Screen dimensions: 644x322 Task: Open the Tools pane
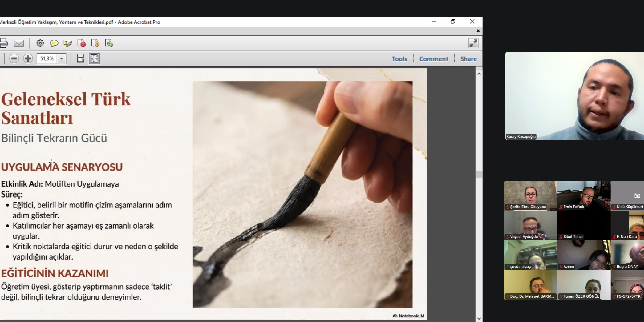(x=399, y=59)
